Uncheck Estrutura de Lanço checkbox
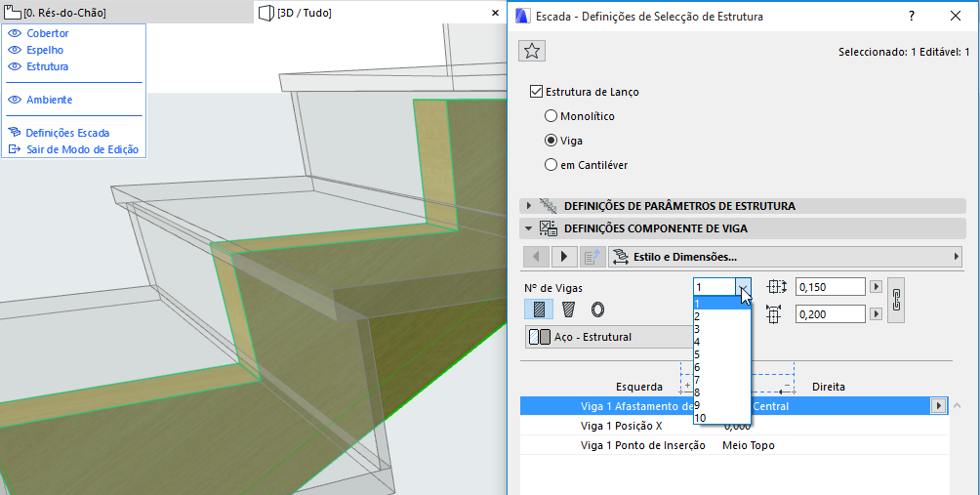Image resolution: width=980 pixels, height=495 pixels. pos(535,92)
